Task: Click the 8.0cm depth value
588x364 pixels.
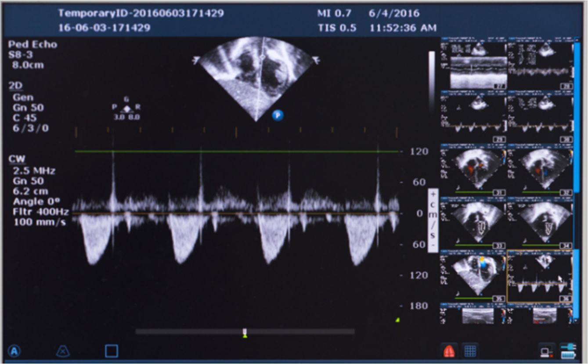Action: click(28, 66)
